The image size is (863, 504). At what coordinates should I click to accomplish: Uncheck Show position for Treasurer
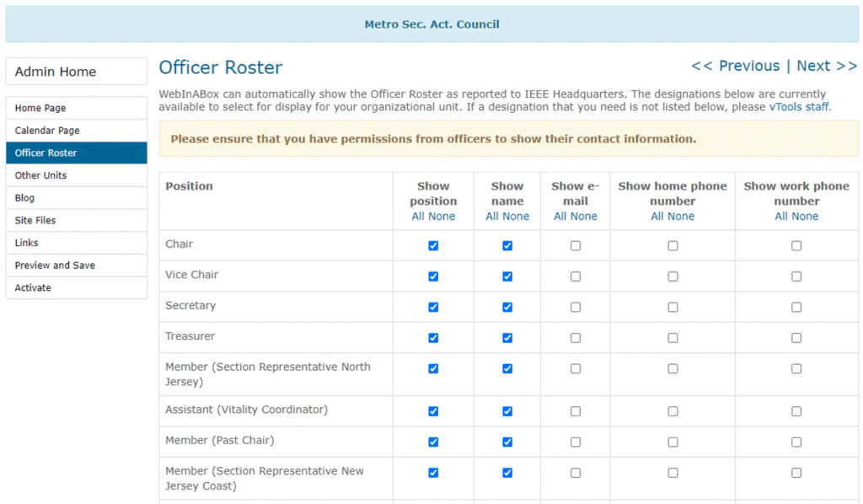pyautogui.click(x=433, y=338)
